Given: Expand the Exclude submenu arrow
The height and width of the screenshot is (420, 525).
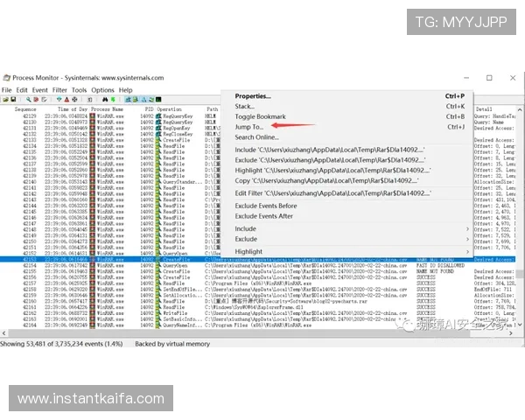Looking at the screenshot, I should [x=467, y=239].
